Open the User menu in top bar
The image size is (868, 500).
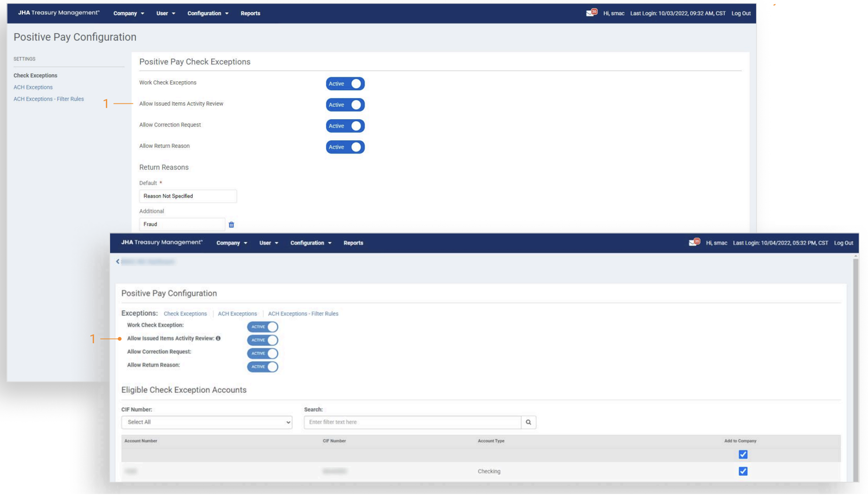pyautogui.click(x=165, y=13)
